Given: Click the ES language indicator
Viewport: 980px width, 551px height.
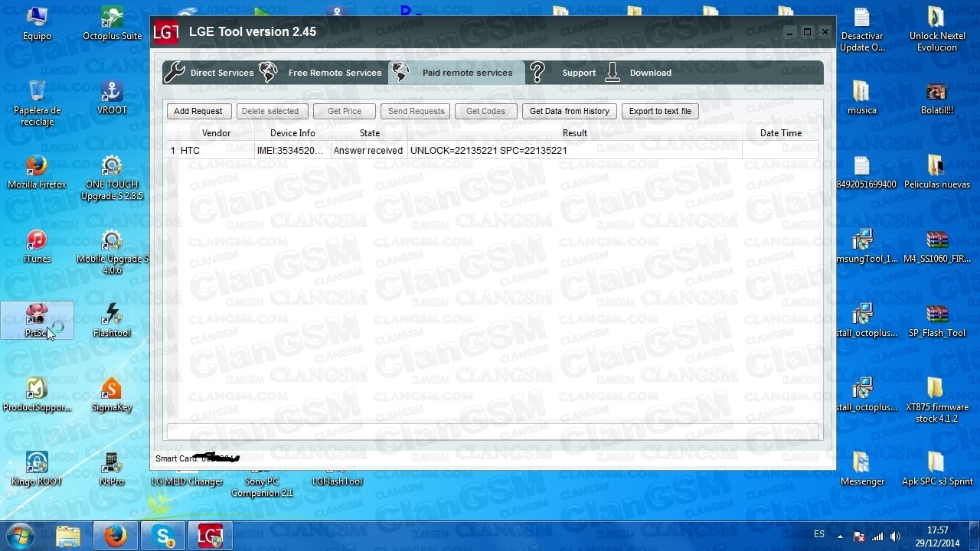Looking at the screenshot, I should pyautogui.click(x=819, y=535).
